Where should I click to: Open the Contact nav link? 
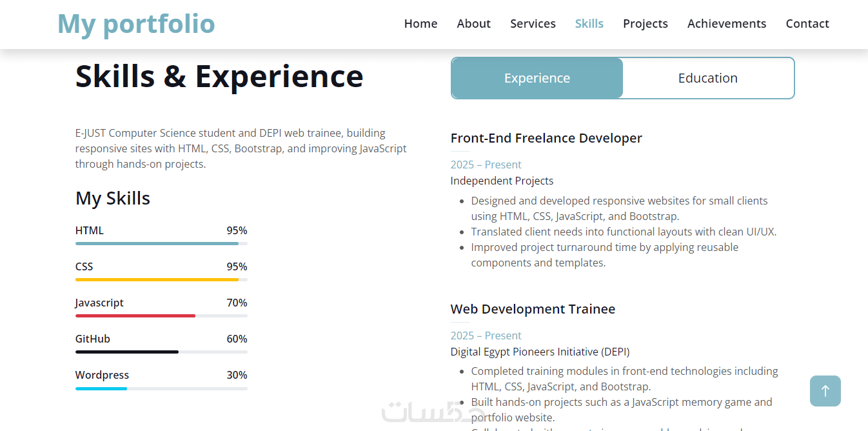807,24
